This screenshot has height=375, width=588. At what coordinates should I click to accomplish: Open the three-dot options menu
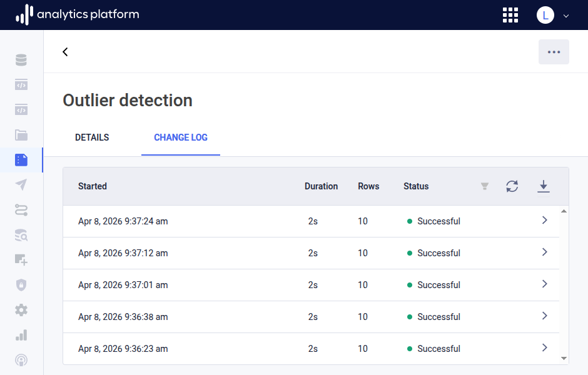coord(554,52)
